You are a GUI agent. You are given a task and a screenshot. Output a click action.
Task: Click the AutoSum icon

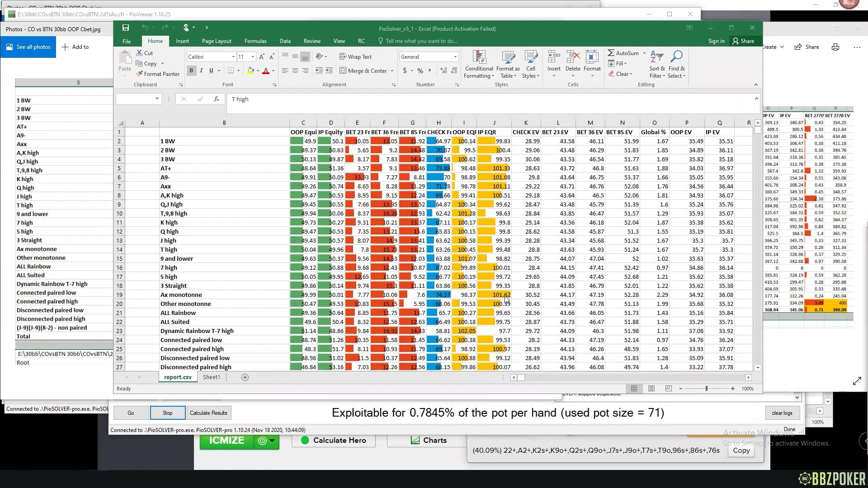click(x=611, y=53)
